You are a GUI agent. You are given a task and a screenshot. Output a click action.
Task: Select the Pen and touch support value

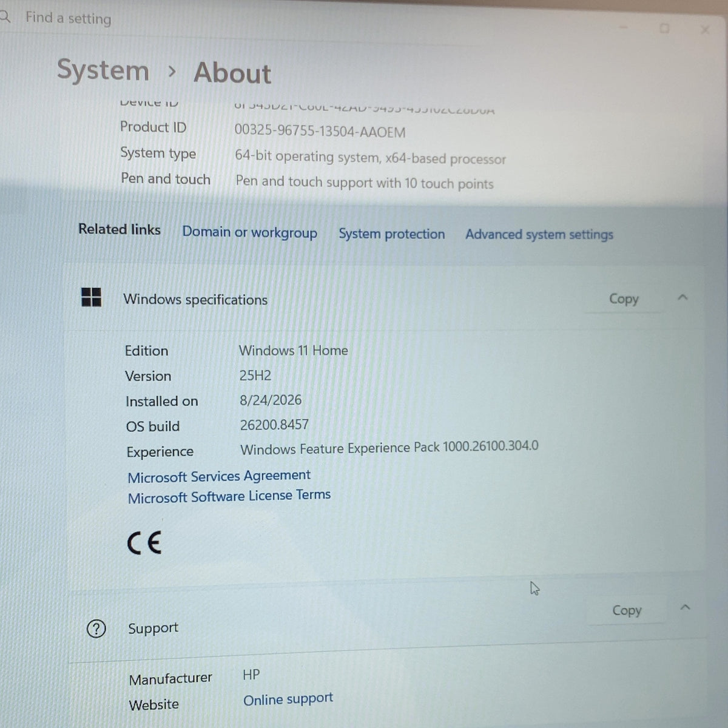(x=365, y=183)
